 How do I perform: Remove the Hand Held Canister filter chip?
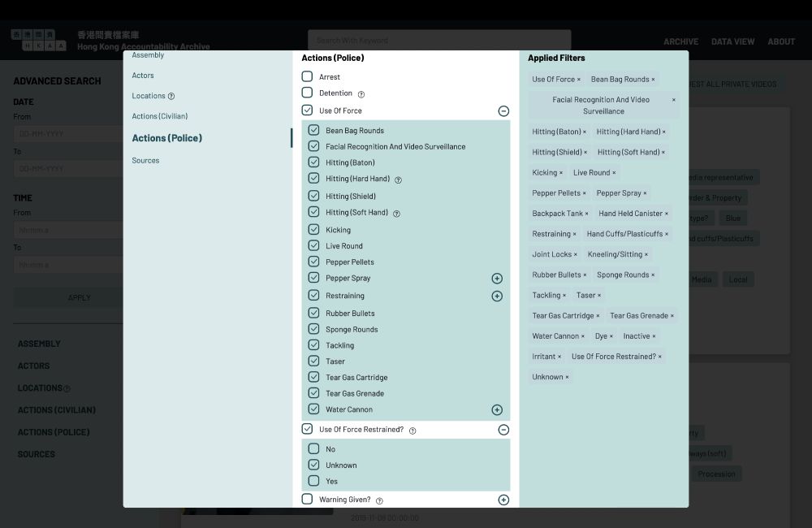[x=667, y=214]
